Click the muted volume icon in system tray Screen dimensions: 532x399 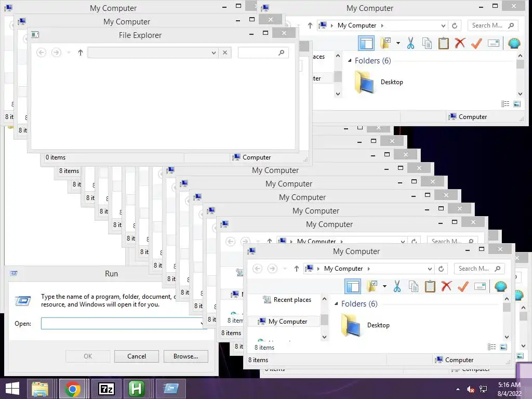470,389
